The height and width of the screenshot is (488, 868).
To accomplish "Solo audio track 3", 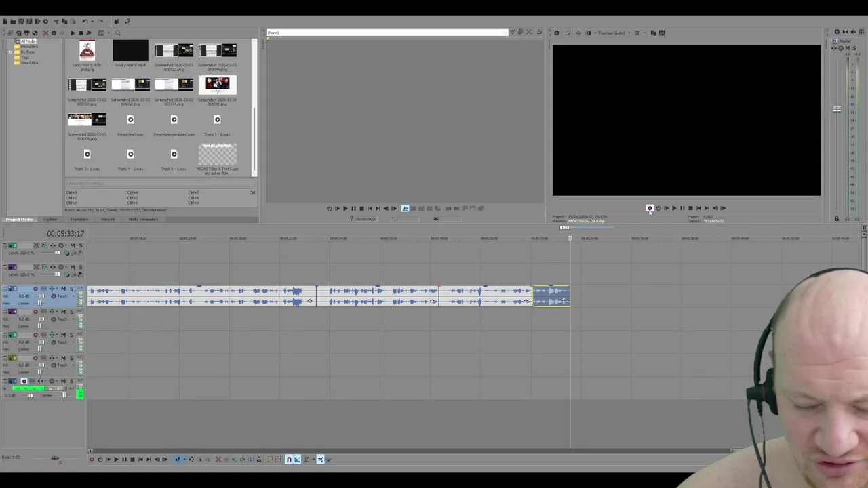I will [72, 289].
